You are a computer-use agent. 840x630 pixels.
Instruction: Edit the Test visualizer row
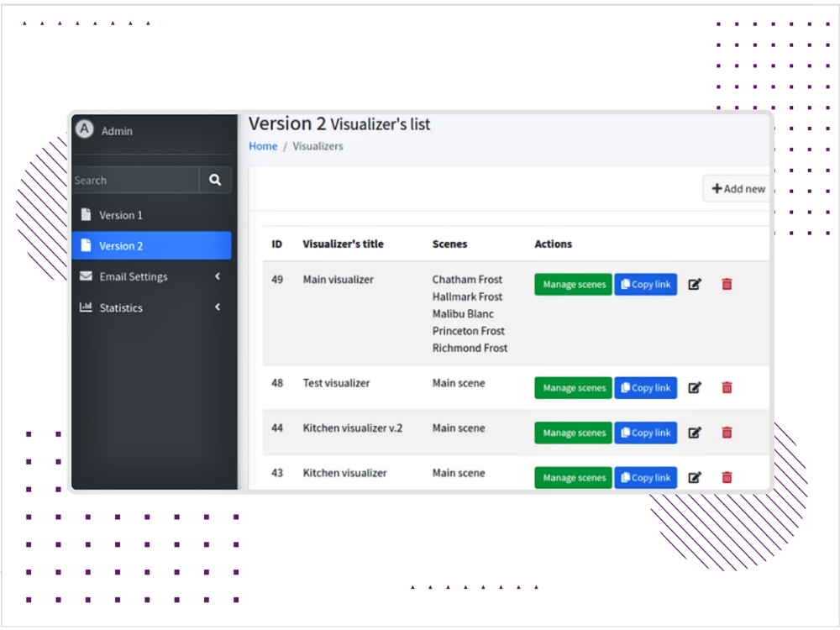tap(695, 388)
